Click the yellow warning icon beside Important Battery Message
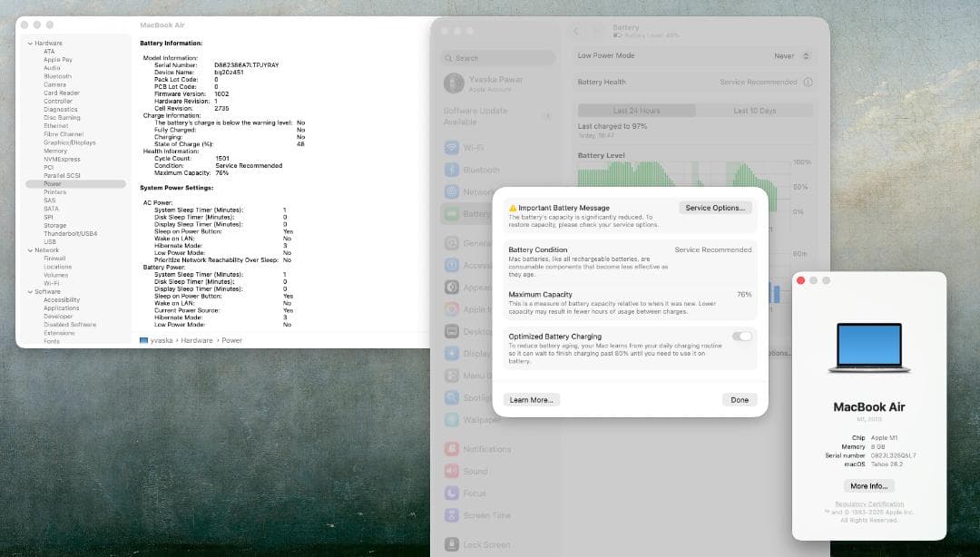The image size is (980, 557). point(513,208)
